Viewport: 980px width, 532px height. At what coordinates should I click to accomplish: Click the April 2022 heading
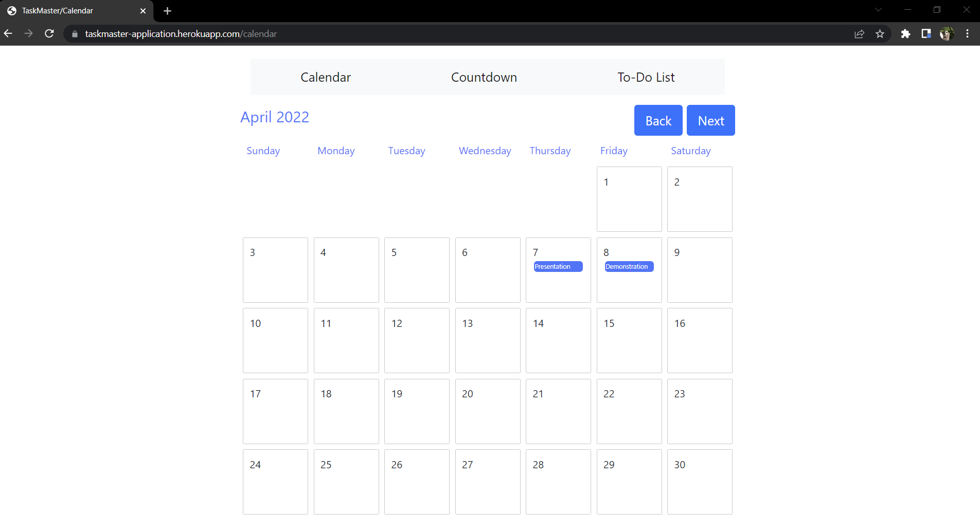(275, 117)
